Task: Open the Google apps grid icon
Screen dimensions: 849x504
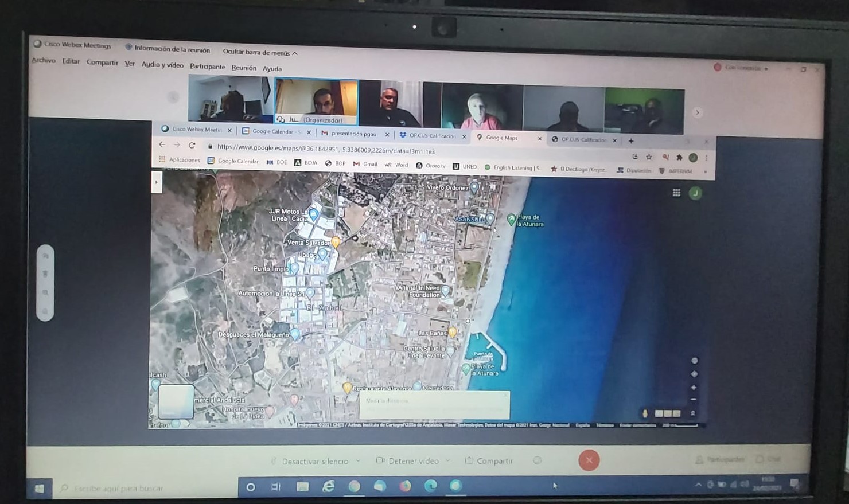Action: (x=676, y=193)
